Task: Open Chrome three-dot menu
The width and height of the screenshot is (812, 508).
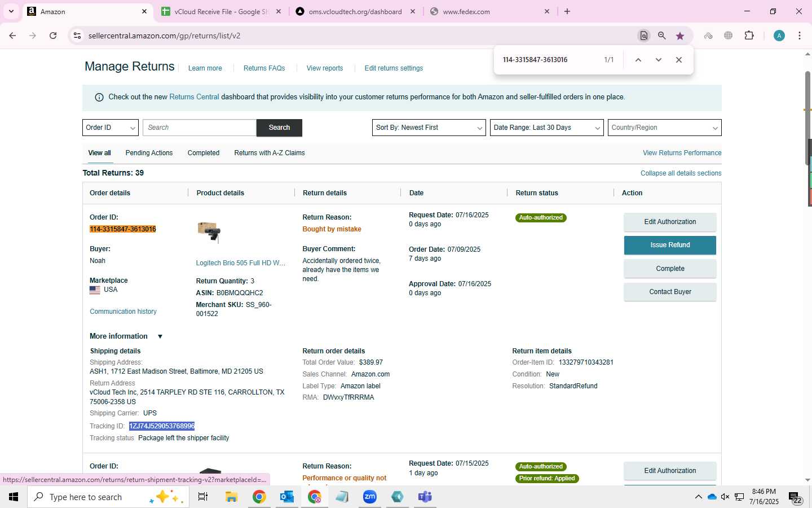Action: click(800, 36)
